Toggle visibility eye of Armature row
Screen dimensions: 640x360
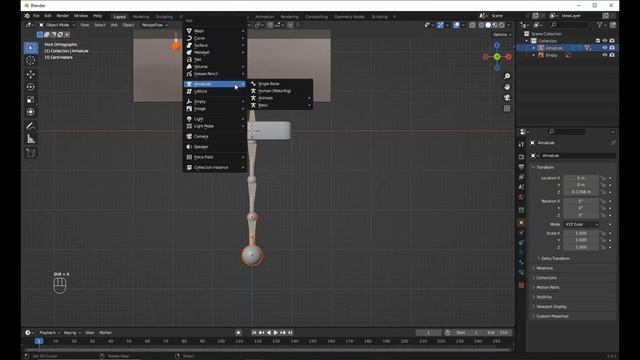604,48
